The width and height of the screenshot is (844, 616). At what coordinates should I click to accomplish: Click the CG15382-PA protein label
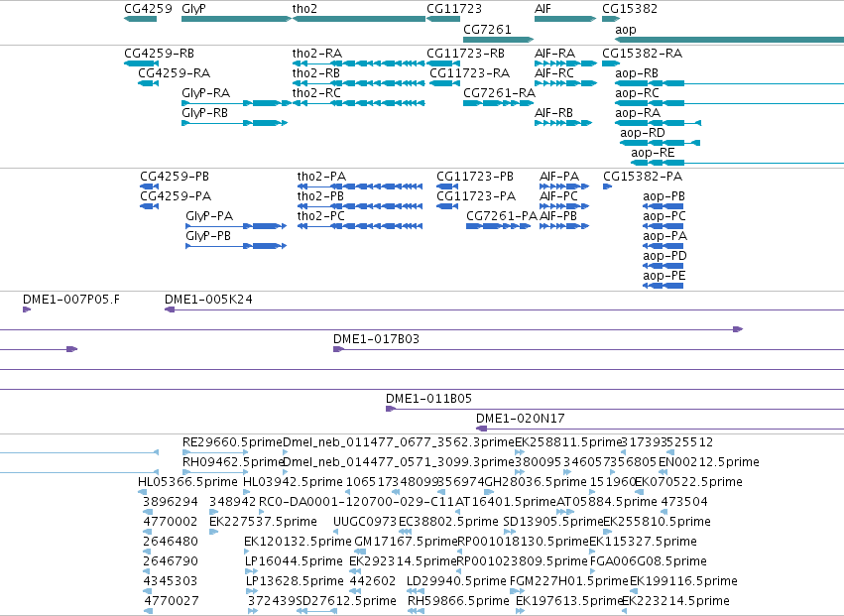tap(643, 177)
